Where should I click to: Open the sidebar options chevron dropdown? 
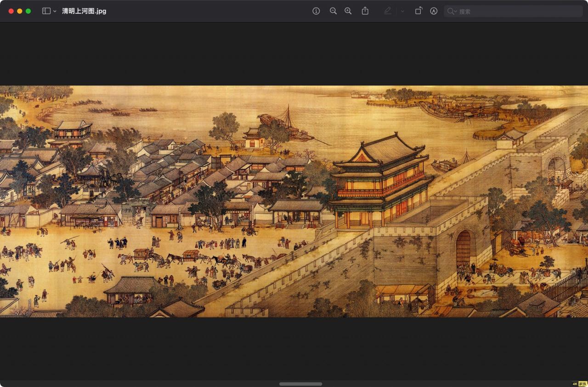click(54, 11)
